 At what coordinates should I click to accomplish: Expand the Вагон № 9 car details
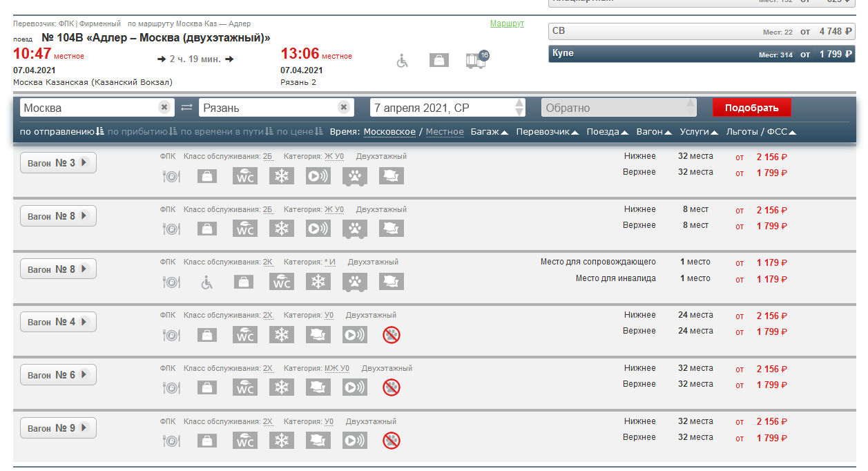click(x=58, y=428)
